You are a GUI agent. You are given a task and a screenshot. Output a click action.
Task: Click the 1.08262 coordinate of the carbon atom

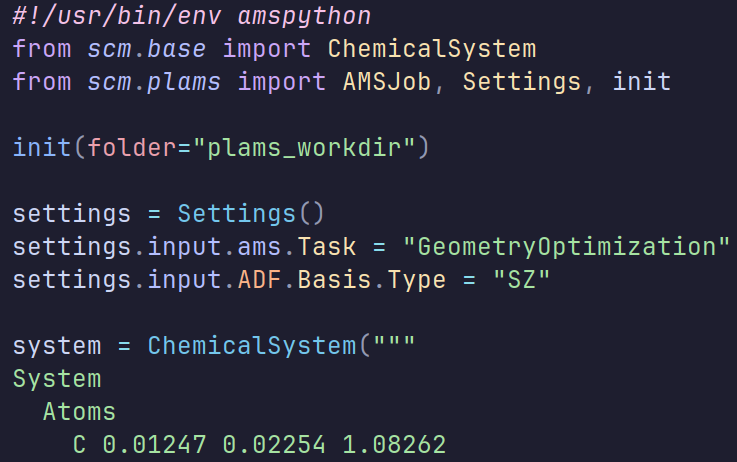pyautogui.click(x=393, y=443)
